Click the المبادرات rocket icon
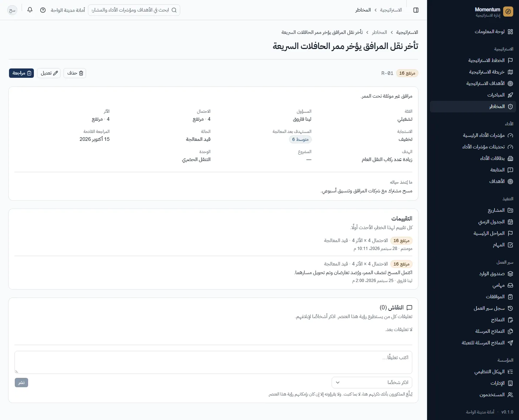Viewport: 519px width, 420px height. [x=510, y=95]
